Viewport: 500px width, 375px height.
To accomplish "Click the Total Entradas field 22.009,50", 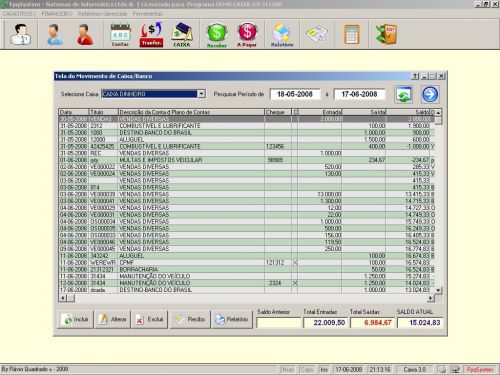I will tap(325, 323).
